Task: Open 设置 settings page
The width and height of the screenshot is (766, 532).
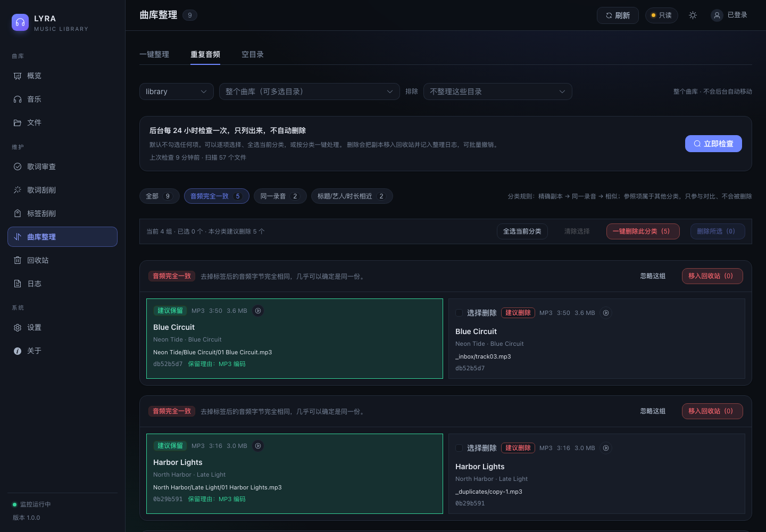Action: point(62,327)
